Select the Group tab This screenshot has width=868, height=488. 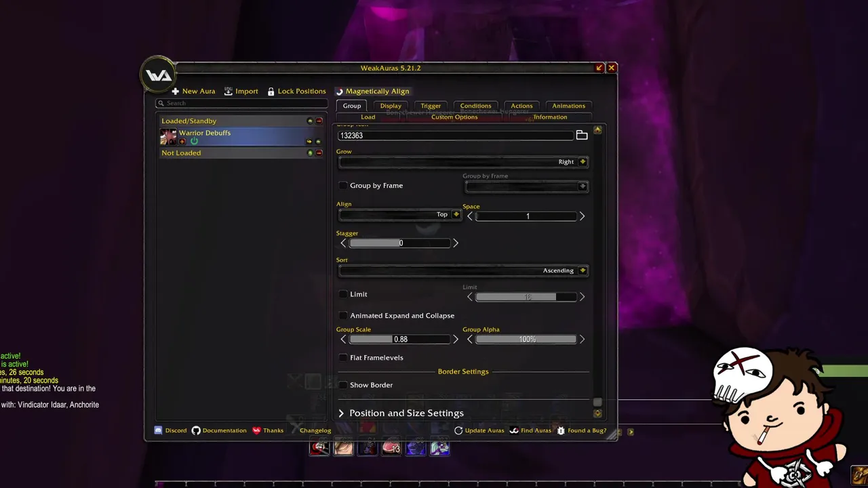[352, 106]
